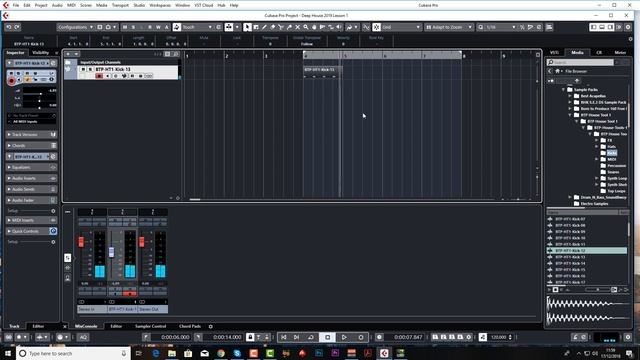Click the Redo arrow in toolbar
The width and height of the screenshot is (640, 360).
point(17,27)
